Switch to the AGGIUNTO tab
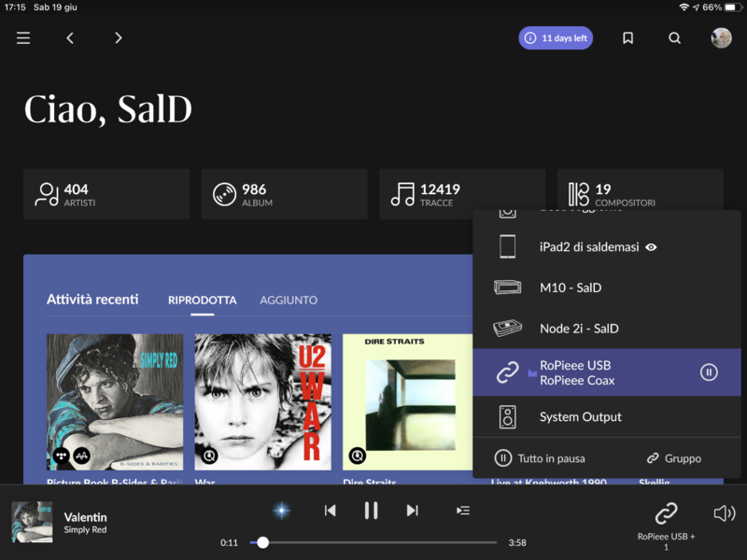The height and width of the screenshot is (560, 747). [x=289, y=301]
